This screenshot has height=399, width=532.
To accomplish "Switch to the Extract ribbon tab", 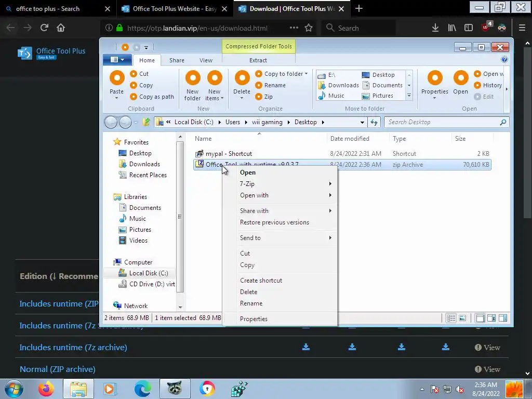I will (258, 60).
